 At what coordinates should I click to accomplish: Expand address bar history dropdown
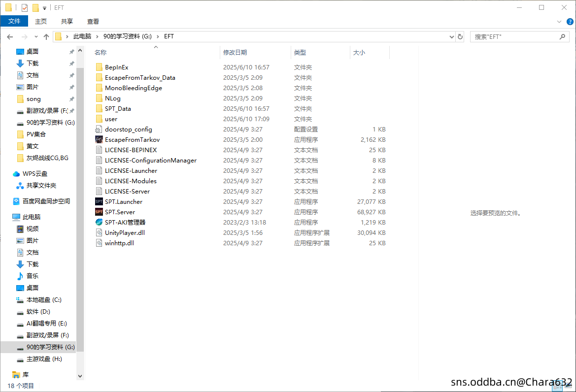(x=452, y=37)
